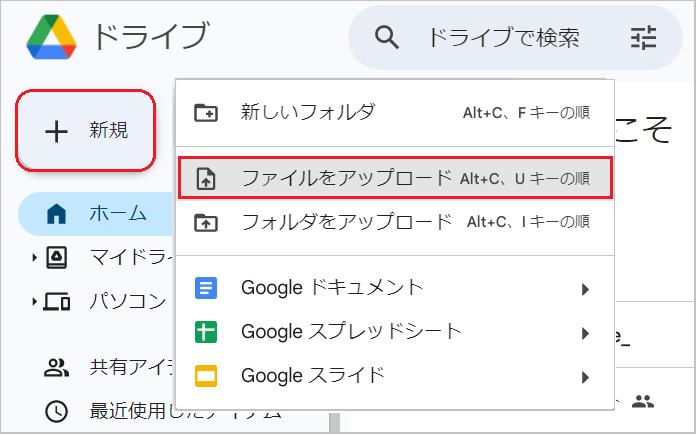This screenshot has height=435, width=697.
Task: Click the 新規 button
Action: (85, 131)
